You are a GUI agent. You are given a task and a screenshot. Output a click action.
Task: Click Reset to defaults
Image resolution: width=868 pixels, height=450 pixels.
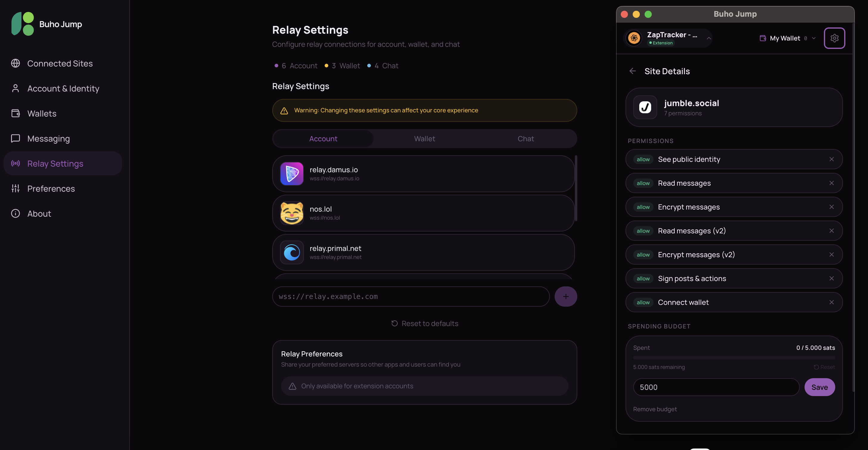(x=424, y=323)
